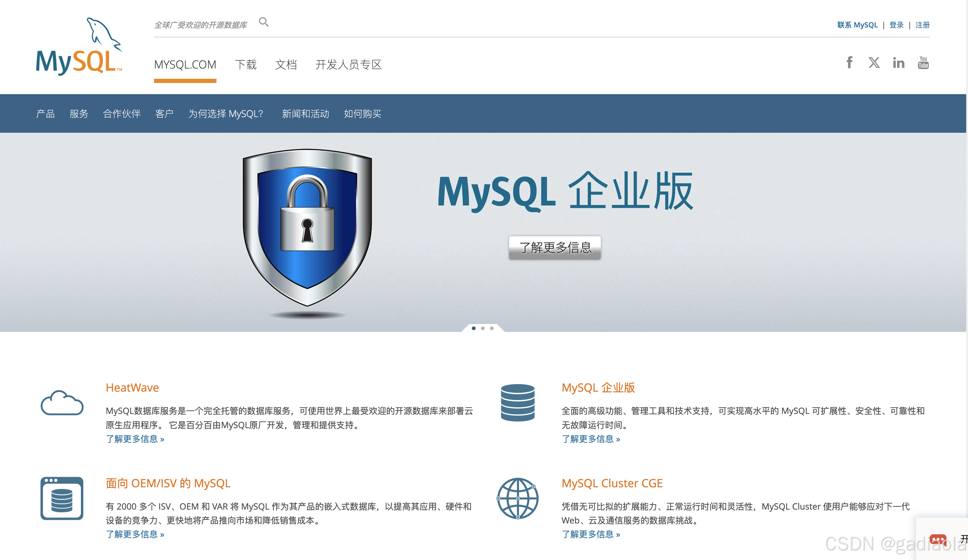Open the LinkedIn social icon
The width and height of the screenshot is (968, 560).
[899, 62]
